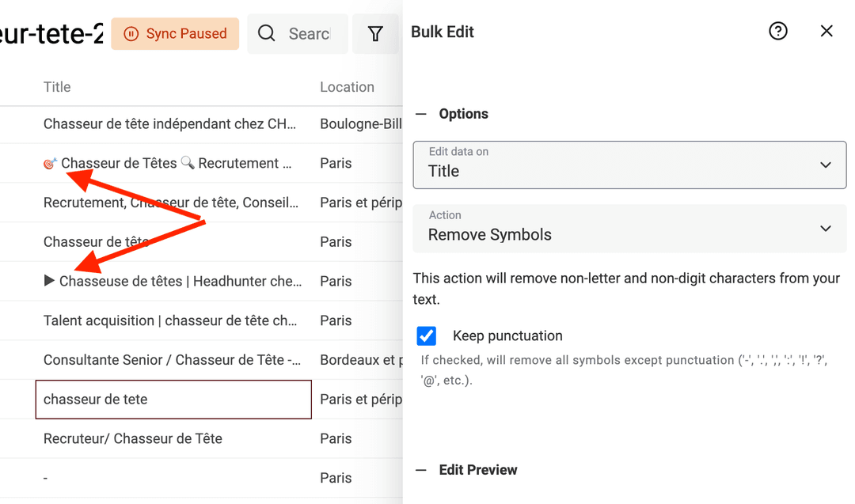This screenshot has height=504, width=855.
Task: Uncheck the Keep punctuation checkbox
Action: click(x=427, y=336)
